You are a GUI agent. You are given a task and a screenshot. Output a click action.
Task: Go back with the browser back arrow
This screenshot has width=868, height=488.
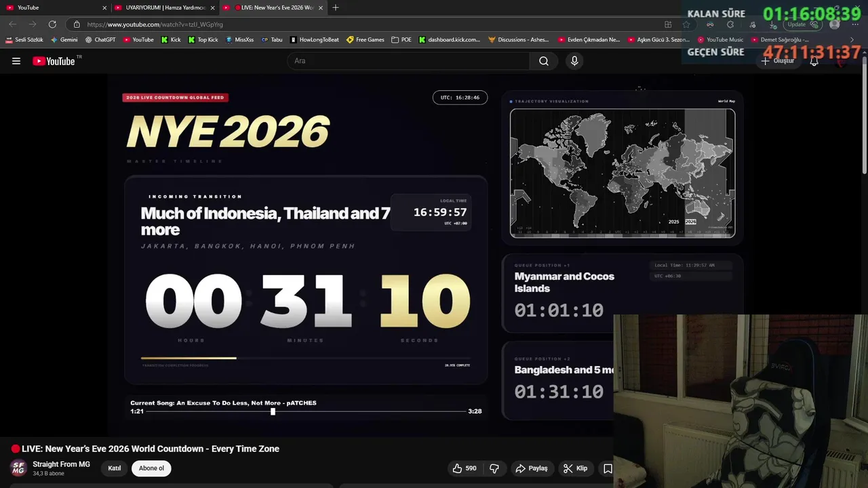[x=13, y=24]
